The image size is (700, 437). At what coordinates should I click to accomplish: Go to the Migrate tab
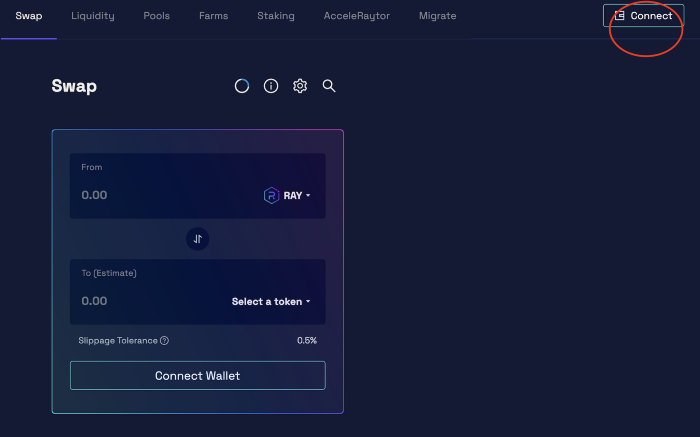click(x=438, y=16)
